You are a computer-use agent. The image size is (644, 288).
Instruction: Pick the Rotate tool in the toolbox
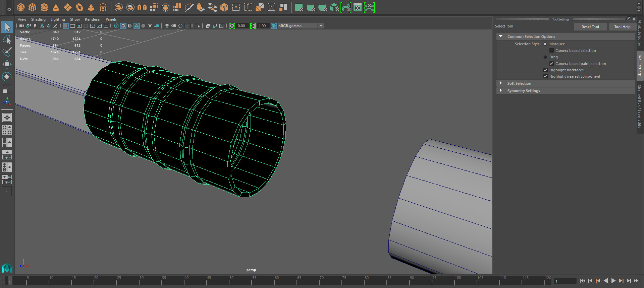click(x=7, y=77)
